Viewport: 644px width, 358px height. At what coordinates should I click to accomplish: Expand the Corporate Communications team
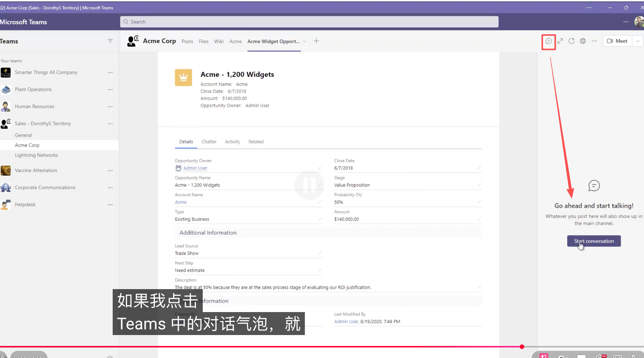[45, 187]
